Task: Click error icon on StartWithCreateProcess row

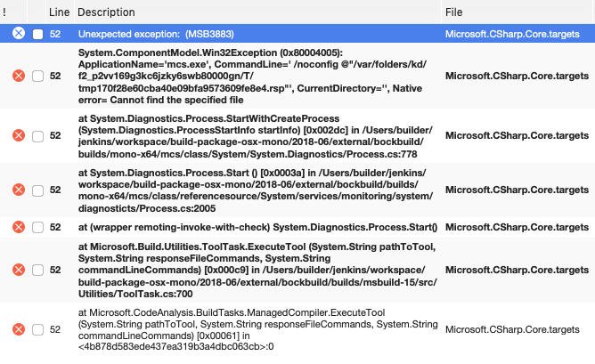Action: (19, 135)
